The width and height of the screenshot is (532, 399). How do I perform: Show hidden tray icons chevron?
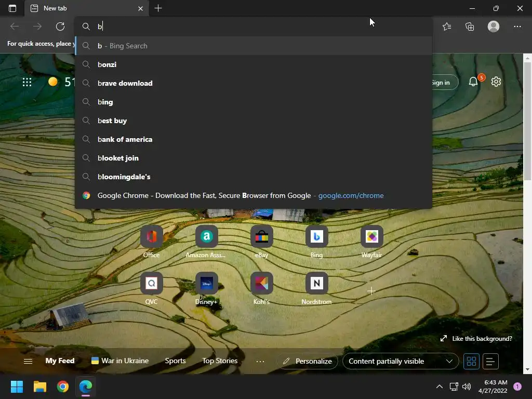[x=439, y=387]
